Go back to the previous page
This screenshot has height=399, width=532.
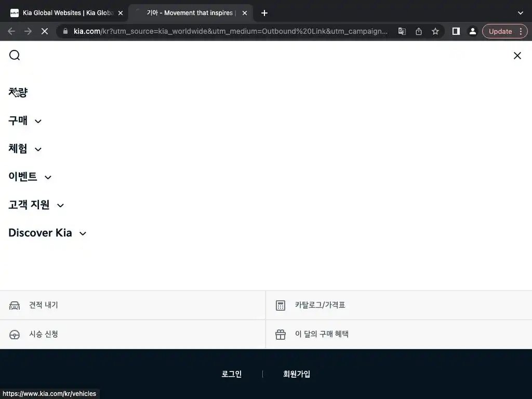[11, 31]
